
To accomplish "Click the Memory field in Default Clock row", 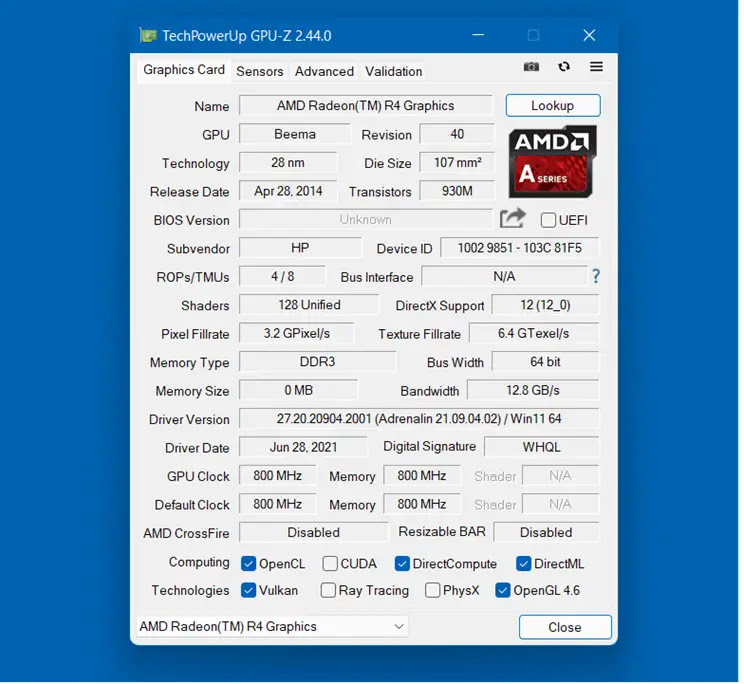I will tap(422, 504).
